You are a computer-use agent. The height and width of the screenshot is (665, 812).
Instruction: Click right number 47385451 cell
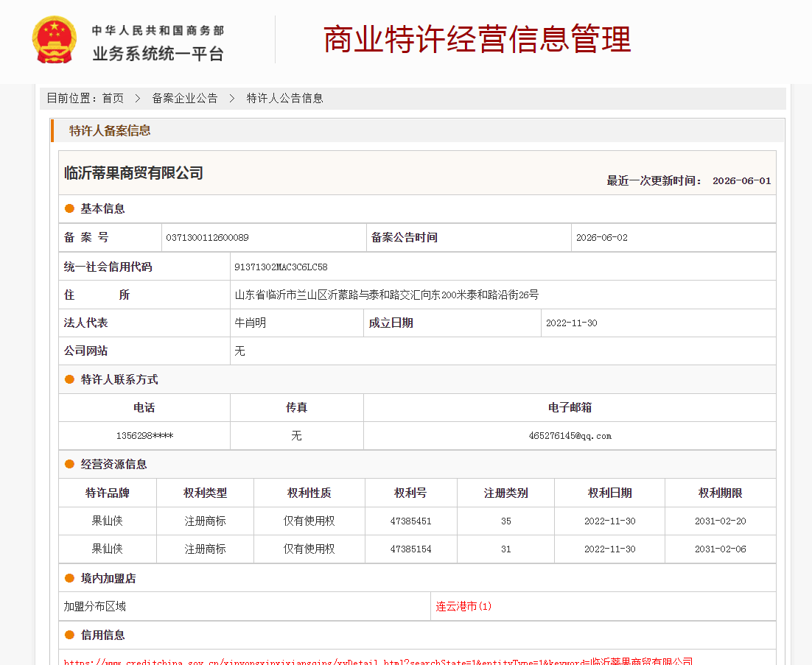410,521
